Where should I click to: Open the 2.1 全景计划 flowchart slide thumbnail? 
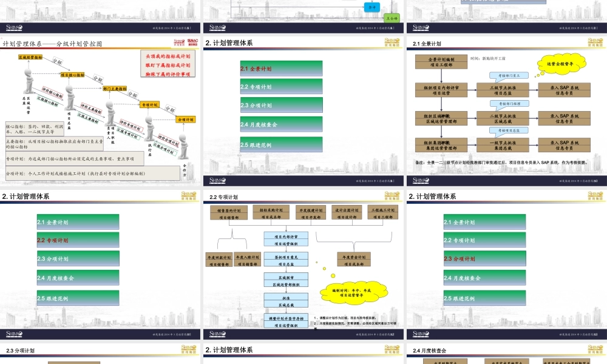(507, 112)
